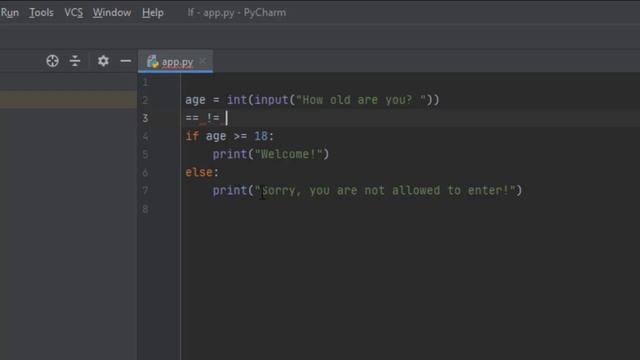Screen dimensions: 640x360
Task: Open the VCS menu
Action: 73,13
